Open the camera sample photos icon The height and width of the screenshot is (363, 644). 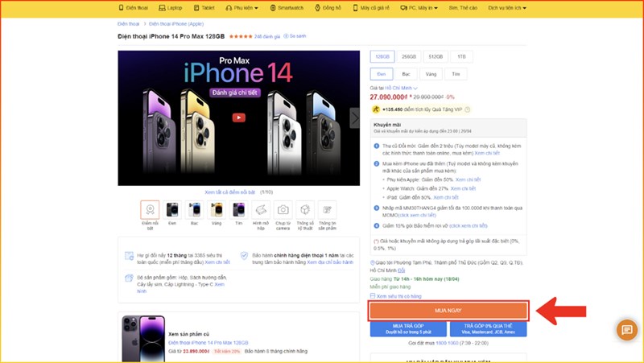coord(283,210)
